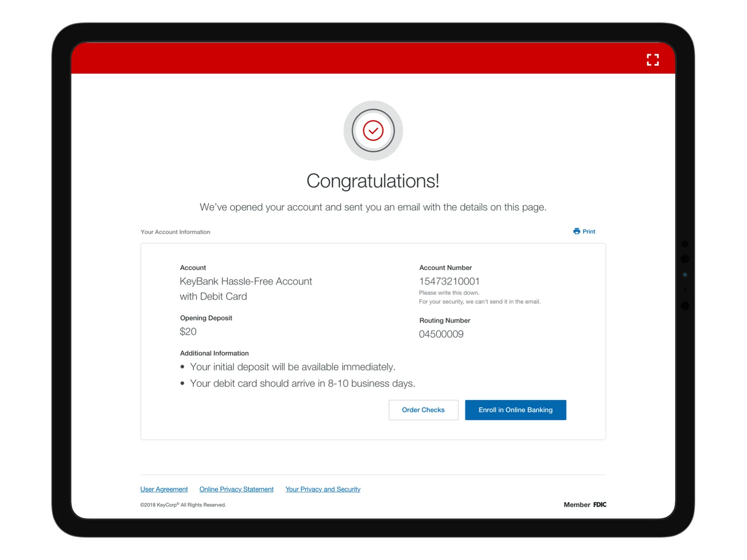Enroll in Online Banking

515,410
